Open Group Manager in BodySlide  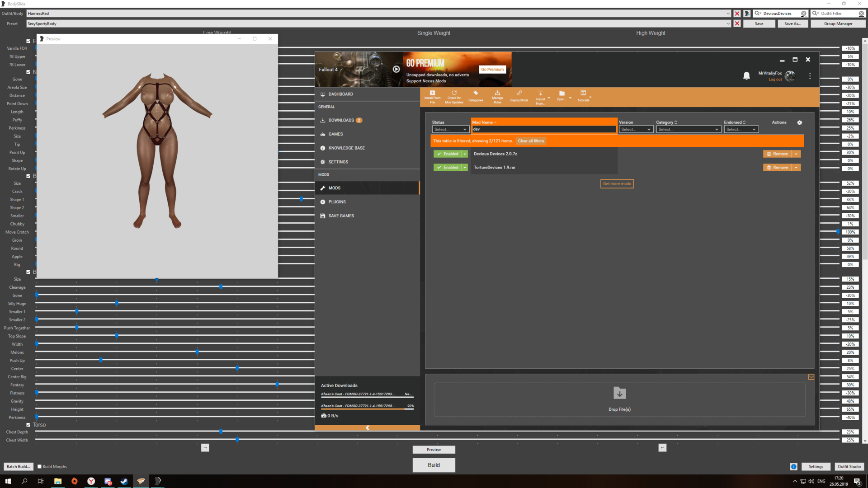(838, 23)
